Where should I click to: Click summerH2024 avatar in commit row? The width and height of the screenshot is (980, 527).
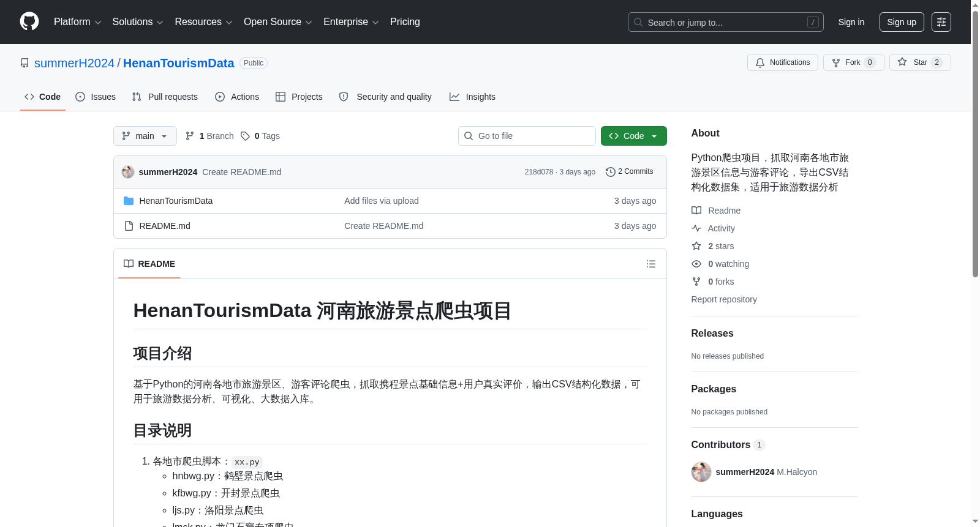click(x=128, y=172)
